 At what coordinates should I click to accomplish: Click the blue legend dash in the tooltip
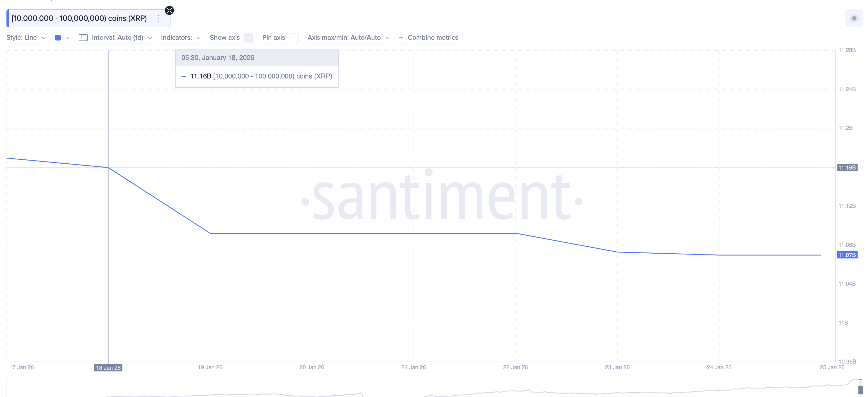pos(184,76)
